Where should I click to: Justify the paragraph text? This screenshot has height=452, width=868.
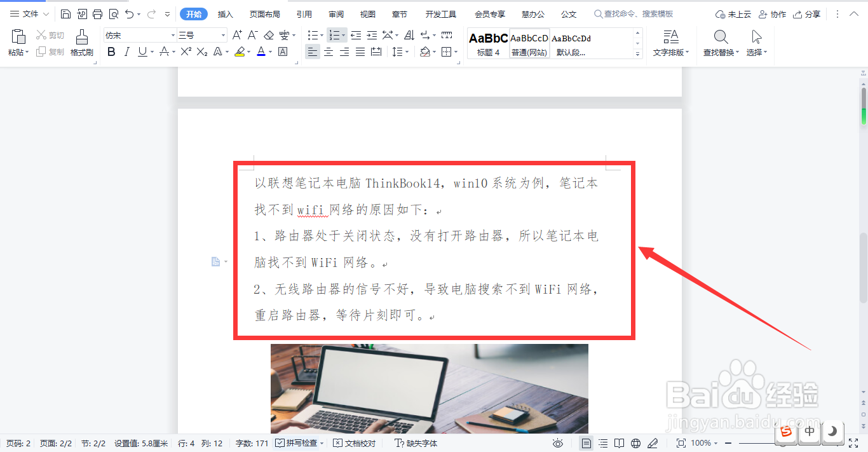coord(360,51)
